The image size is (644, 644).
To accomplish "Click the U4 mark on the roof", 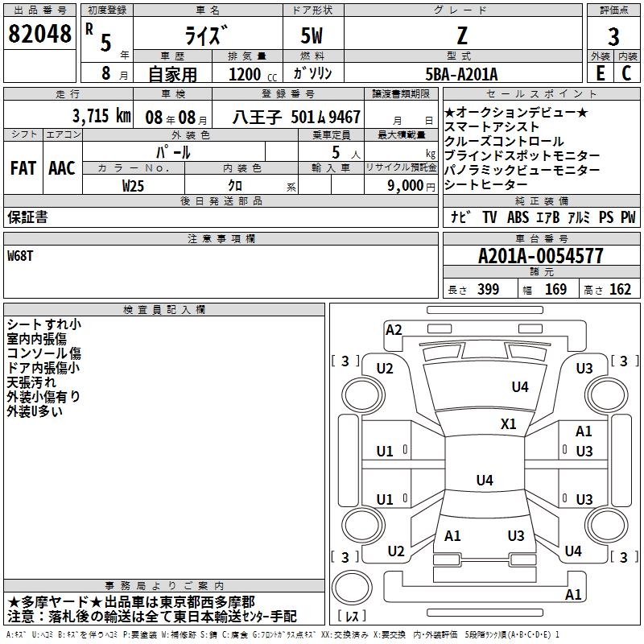I will point(485,480).
